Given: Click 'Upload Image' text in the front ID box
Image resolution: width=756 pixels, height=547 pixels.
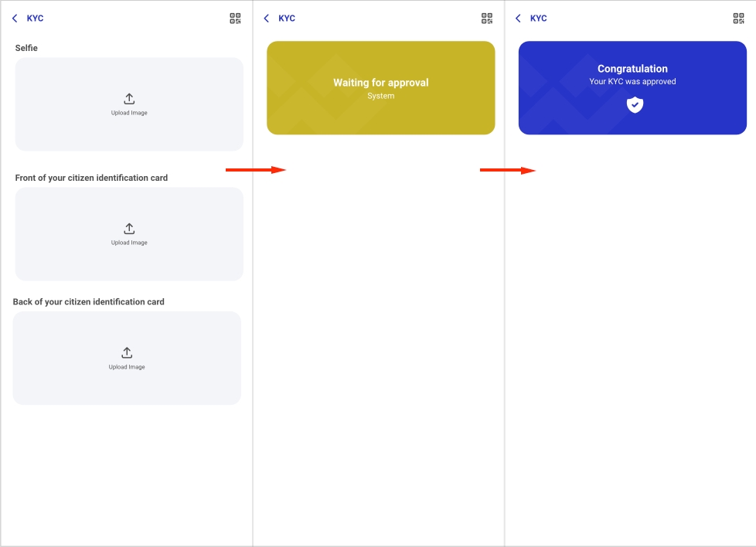Looking at the screenshot, I should pyautogui.click(x=129, y=243).
